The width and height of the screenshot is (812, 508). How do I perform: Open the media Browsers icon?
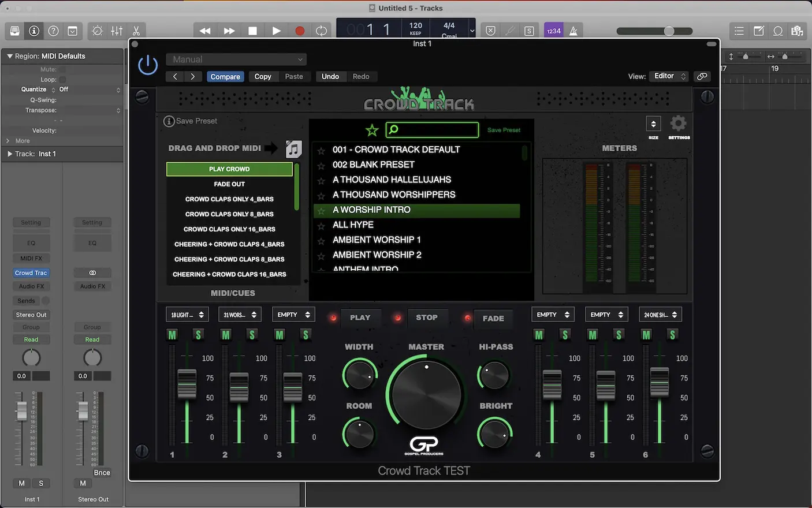pyautogui.click(x=798, y=31)
